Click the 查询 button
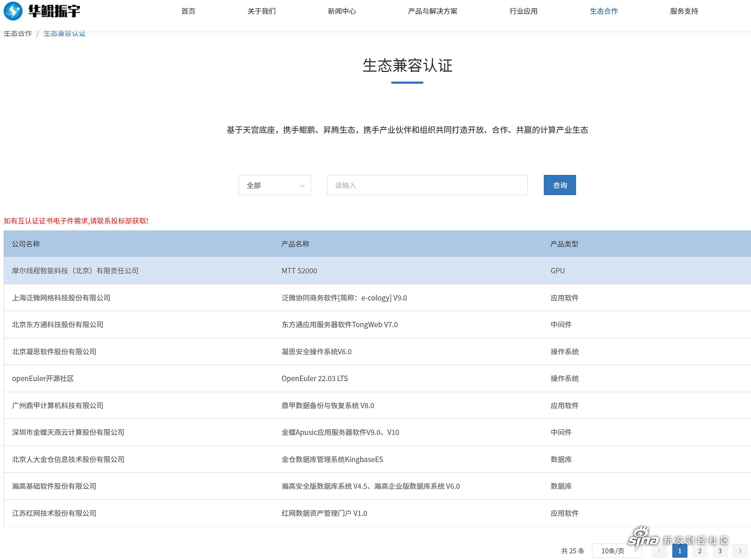 click(x=560, y=185)
